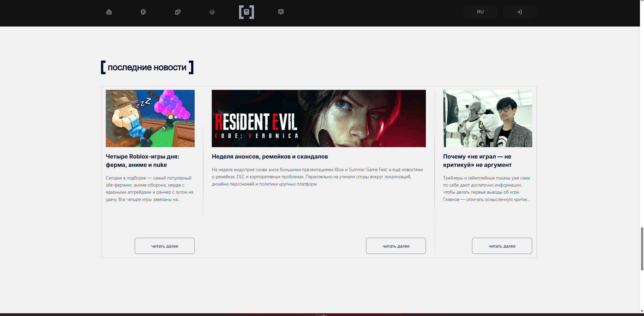Read more on «не играл — не критикуй» article
The image size is (644, 316).
(502, 246)
